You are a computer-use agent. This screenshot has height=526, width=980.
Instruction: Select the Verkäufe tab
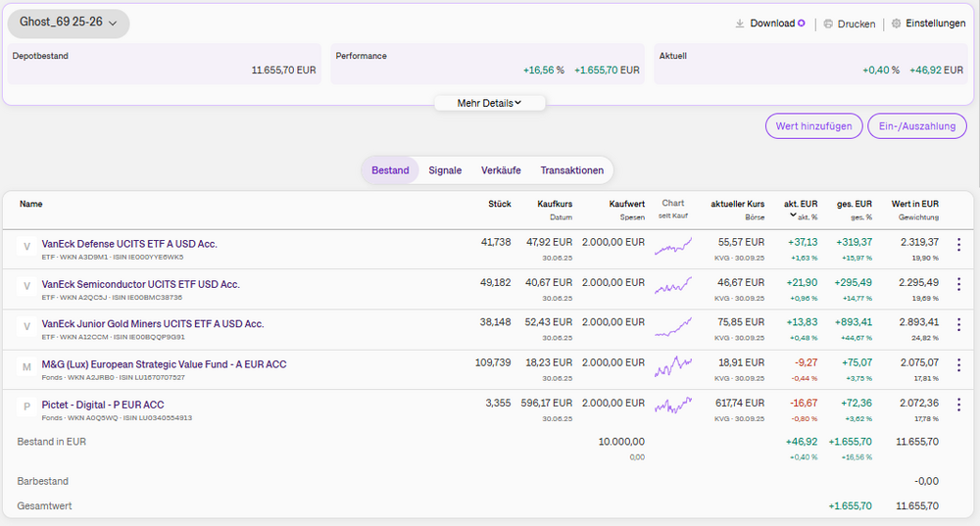(501, 170)
